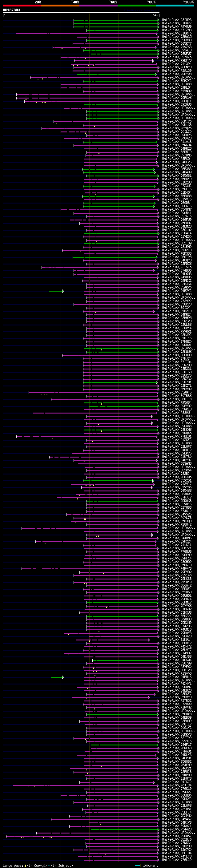Image resolution: width=197 pixels, height=868 pixels.
Task: Select label UniRef100_A8J9U4
Action: [x=177, y=413]
